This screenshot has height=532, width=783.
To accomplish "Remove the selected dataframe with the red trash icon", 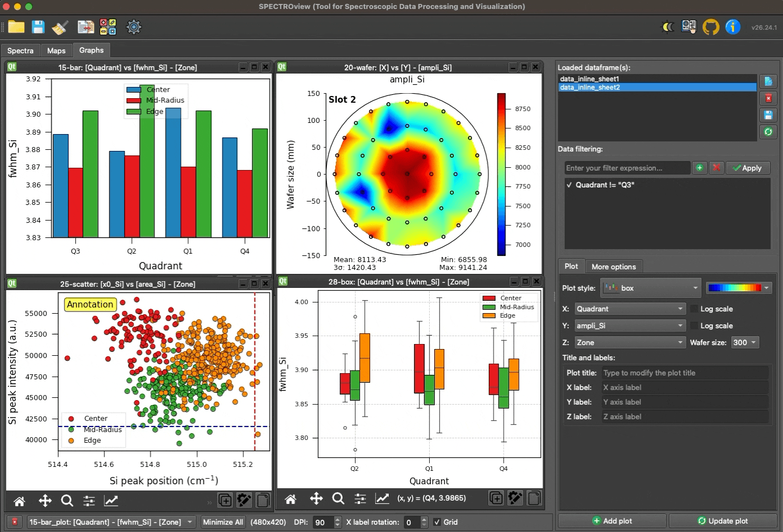I will click(x=768, y=98).
